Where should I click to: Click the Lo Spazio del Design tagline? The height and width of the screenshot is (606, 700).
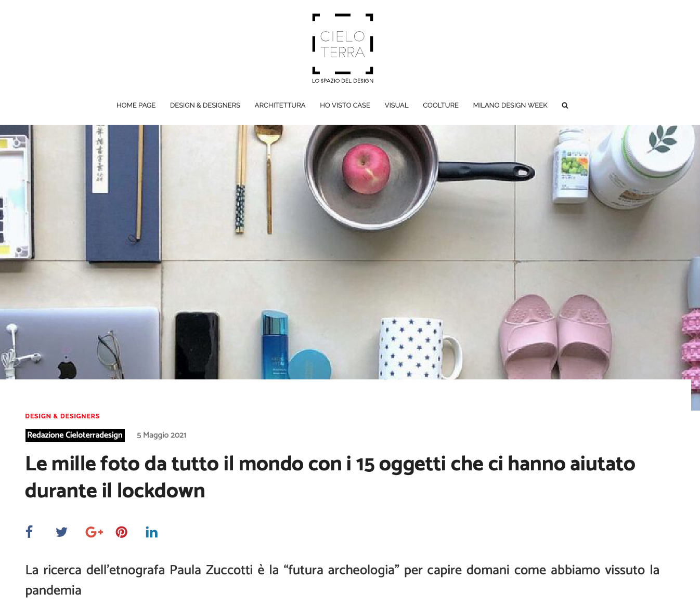(343, 81)
